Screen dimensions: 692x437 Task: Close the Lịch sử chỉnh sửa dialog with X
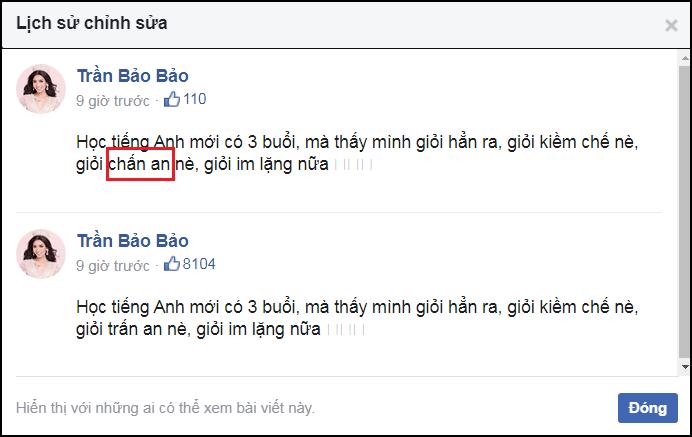(671, 26)
